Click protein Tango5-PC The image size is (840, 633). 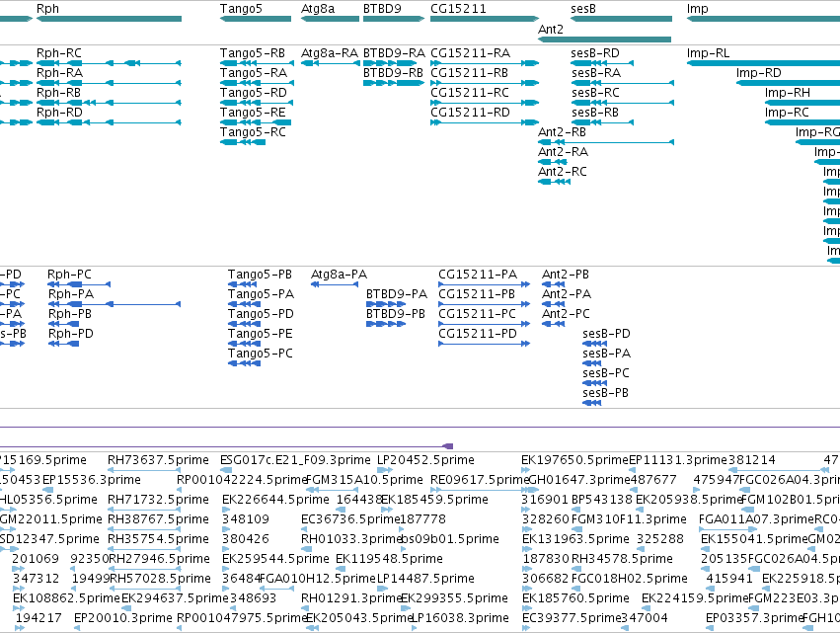pyautogui.click(x=244, y=363)
